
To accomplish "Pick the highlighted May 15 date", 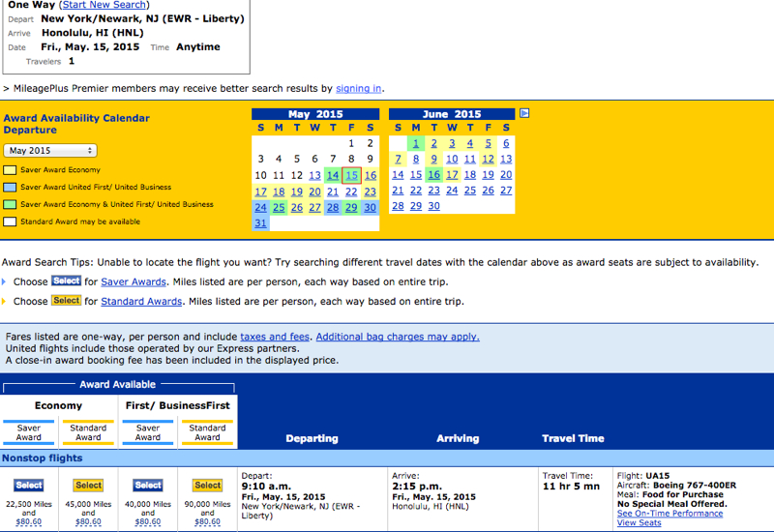I will 351,175.
